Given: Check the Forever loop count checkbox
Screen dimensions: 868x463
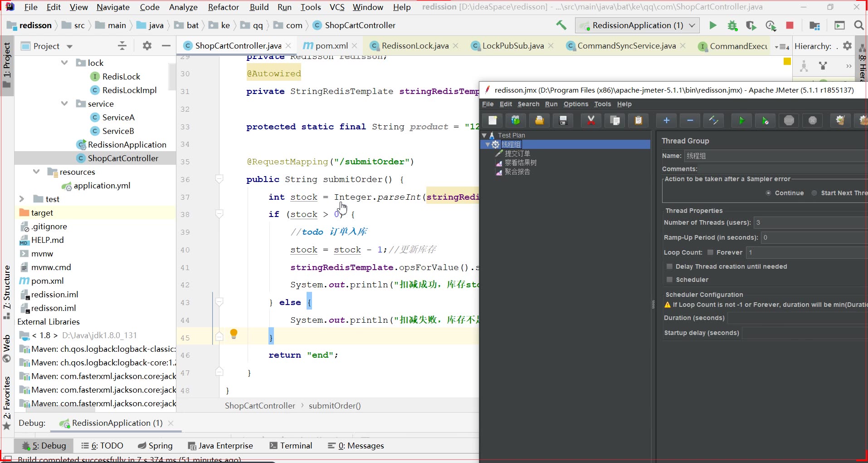Looking at the screenshot, I should pos(710,252).
